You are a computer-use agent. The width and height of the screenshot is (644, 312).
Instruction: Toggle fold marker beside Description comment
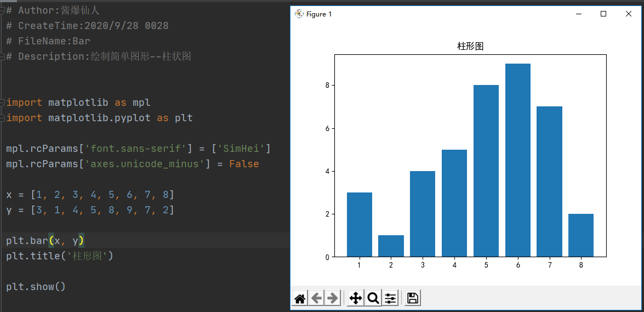2,56
